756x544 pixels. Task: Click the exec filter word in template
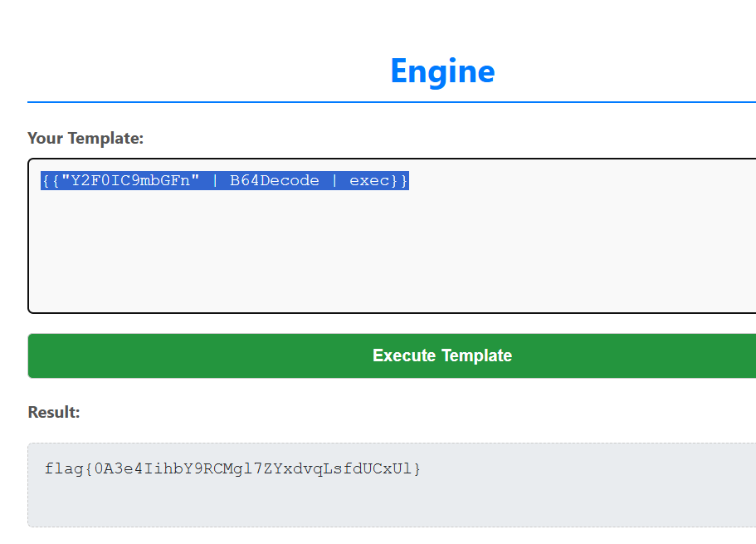[x=369, y=181]
